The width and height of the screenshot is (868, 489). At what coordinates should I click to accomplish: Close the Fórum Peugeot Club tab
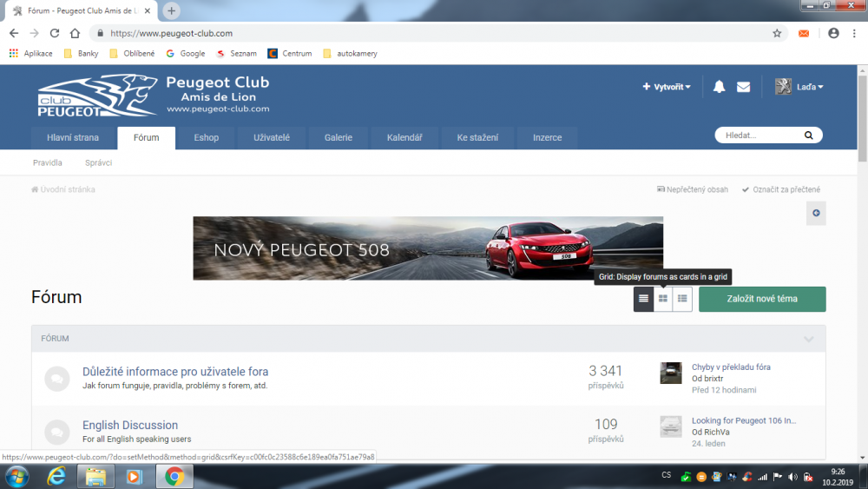point(148,10)
